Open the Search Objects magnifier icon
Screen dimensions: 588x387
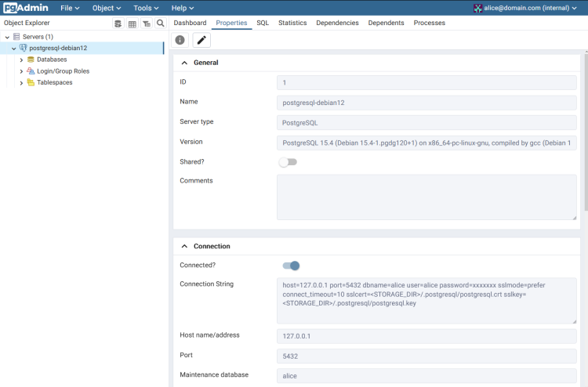click(161, 24)
